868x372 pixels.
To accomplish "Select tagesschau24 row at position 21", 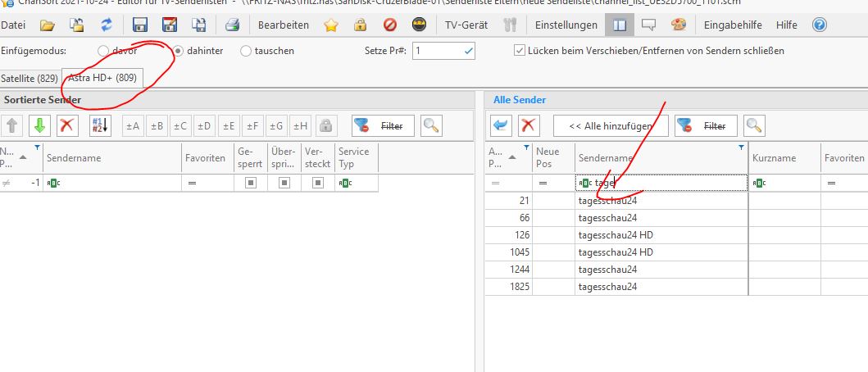I will click(676, 201).
